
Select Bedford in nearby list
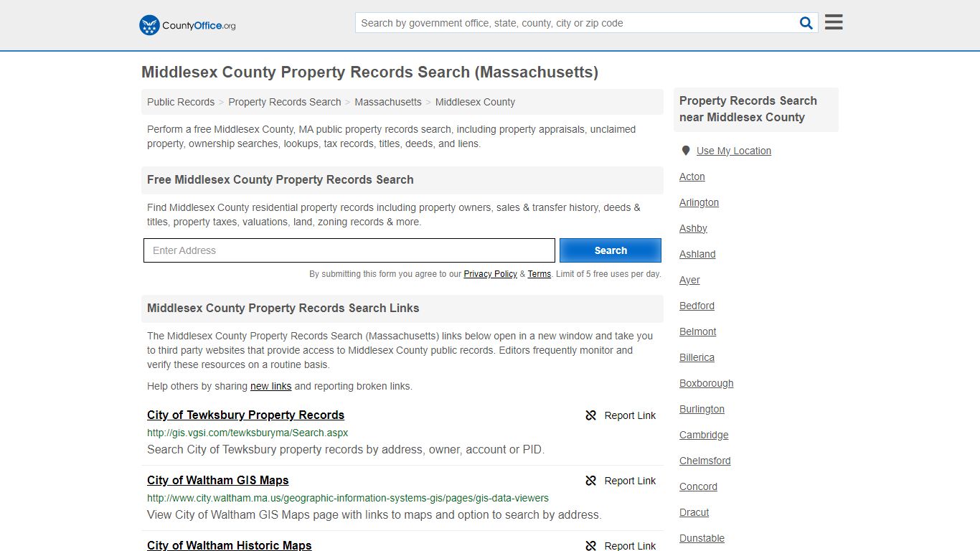point(697,306)
